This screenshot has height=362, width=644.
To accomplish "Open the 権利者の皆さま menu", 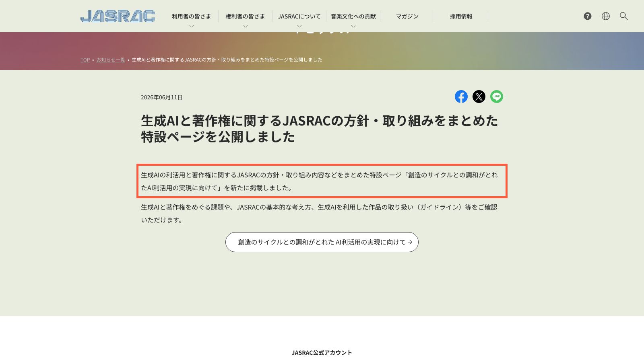I will pos(246,16).
